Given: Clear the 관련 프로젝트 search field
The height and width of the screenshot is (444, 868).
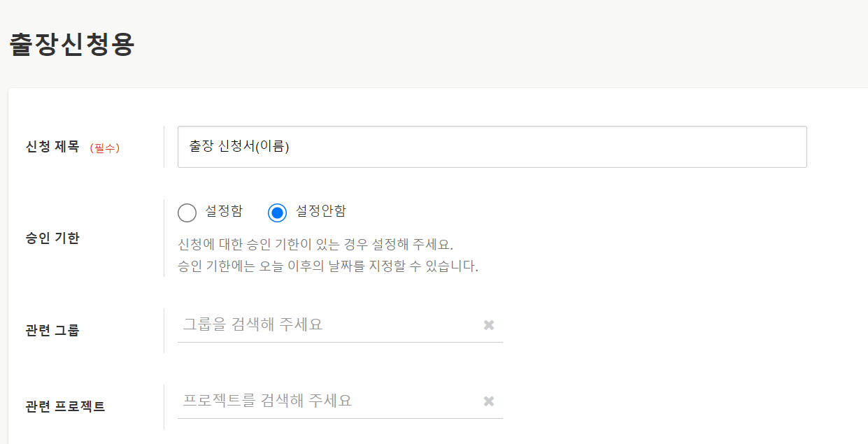Looking at the screenshot, I should 489,401.
